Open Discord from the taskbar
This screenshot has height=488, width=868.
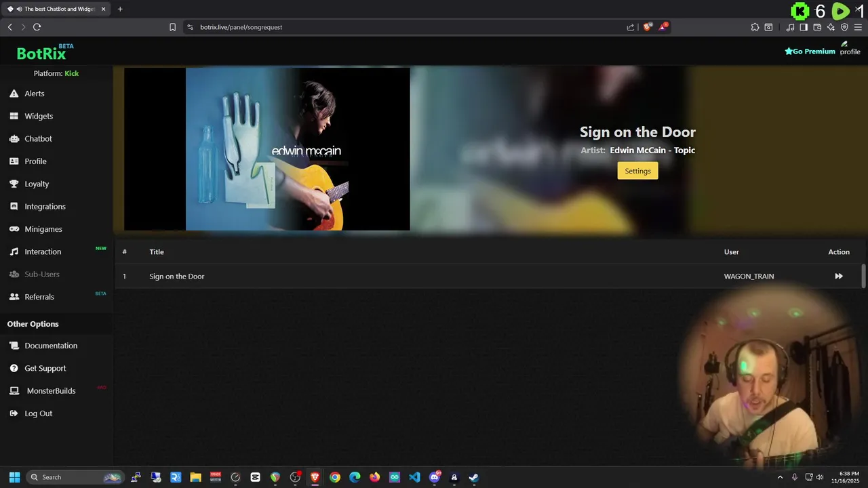(435, 477)
